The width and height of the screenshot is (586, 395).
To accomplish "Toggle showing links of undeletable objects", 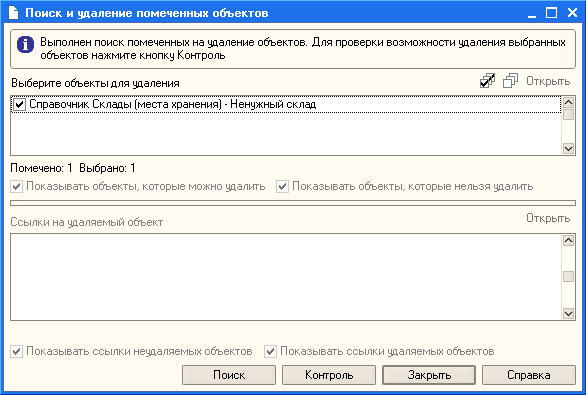I will coord(16,351).
